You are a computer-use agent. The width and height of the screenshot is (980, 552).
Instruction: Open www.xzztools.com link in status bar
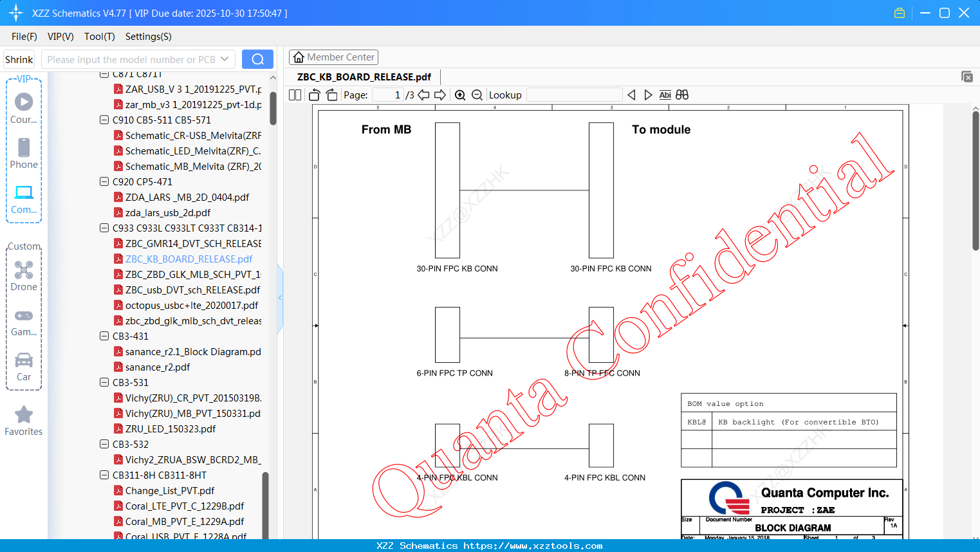pos(533,546)
